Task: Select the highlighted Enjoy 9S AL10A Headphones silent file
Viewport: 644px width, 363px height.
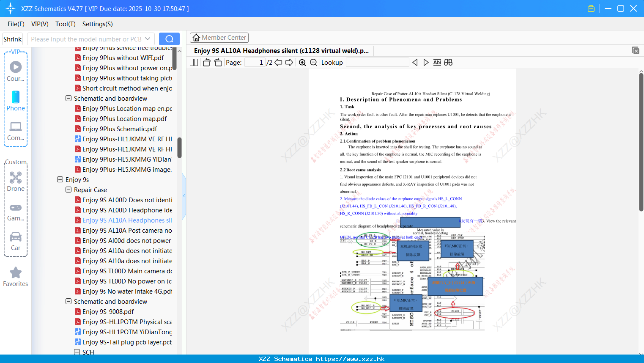Action: [123, 220]
